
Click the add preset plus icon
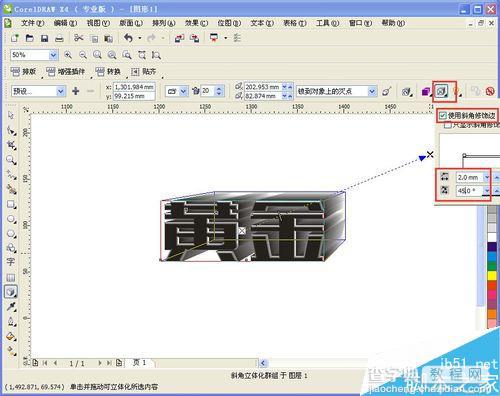click(x=76, y=91)
